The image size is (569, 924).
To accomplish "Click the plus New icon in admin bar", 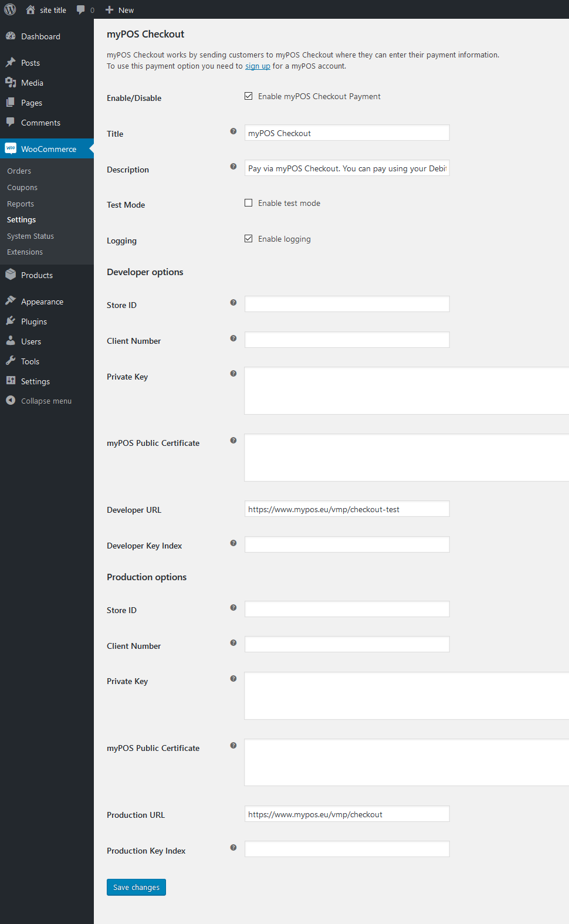I will pyautogui.click(x=109, y=10).
